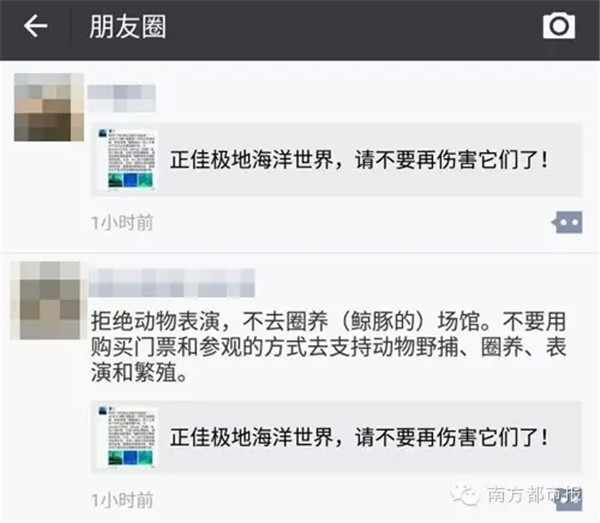
Task: Open comment menu on second post
Action: click(x=569, y=499)
